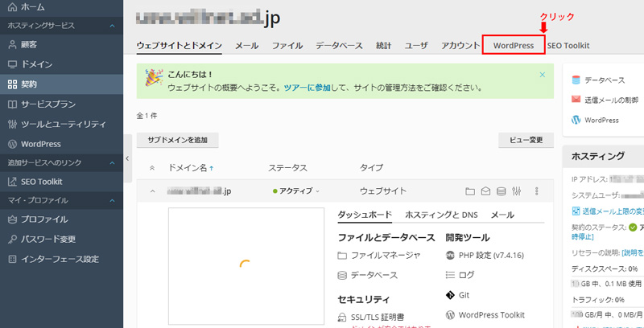This screenshot has width=644, height=328.
Task: Click the 顧客 person icon
Action: (12, 45)
